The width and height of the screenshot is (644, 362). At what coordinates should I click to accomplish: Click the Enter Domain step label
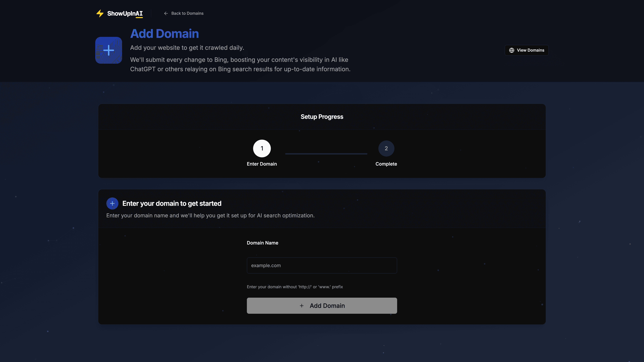tap(262, 164)
